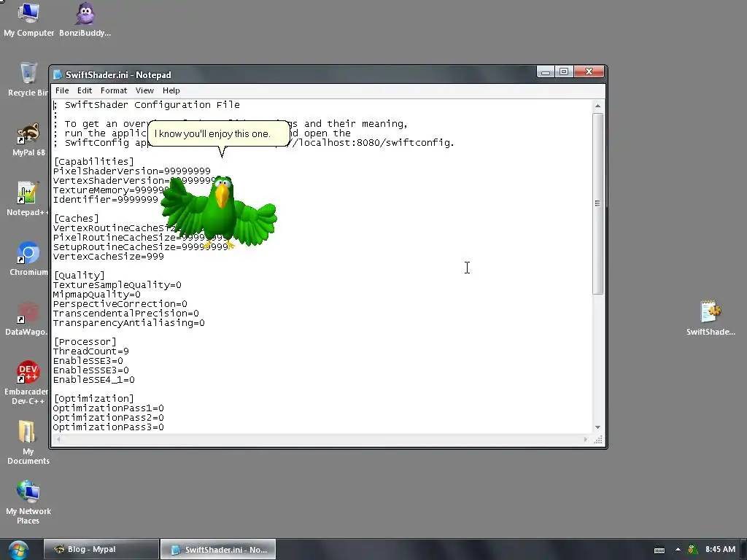The width and height of the screenshot is (747, 560).
Task: Click the vertical scrollbar up arrow
Action: coord(597,106)
